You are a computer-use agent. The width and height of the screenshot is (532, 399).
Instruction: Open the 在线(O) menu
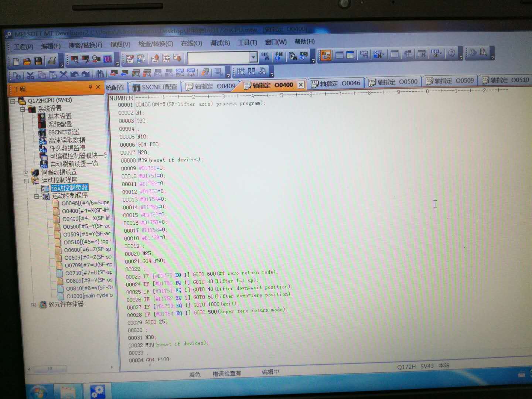[x=191, y=44]
